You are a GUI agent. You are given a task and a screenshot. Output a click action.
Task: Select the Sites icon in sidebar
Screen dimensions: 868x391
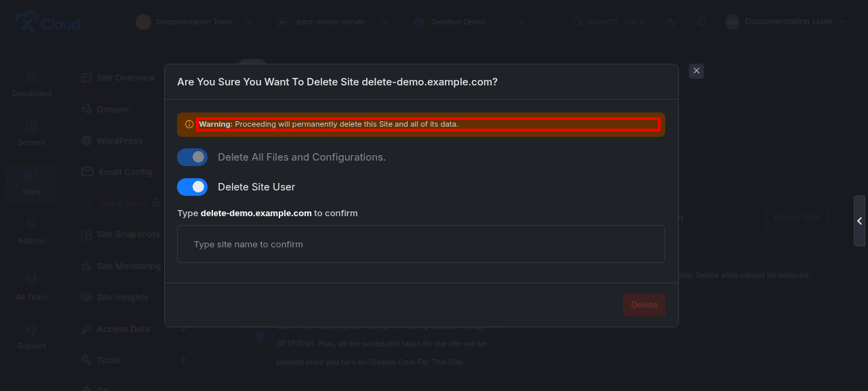[31, 176]
